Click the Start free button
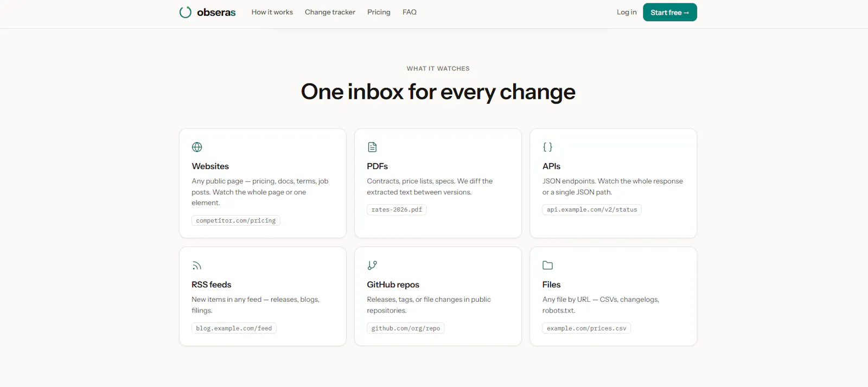 tap(670, 12)
